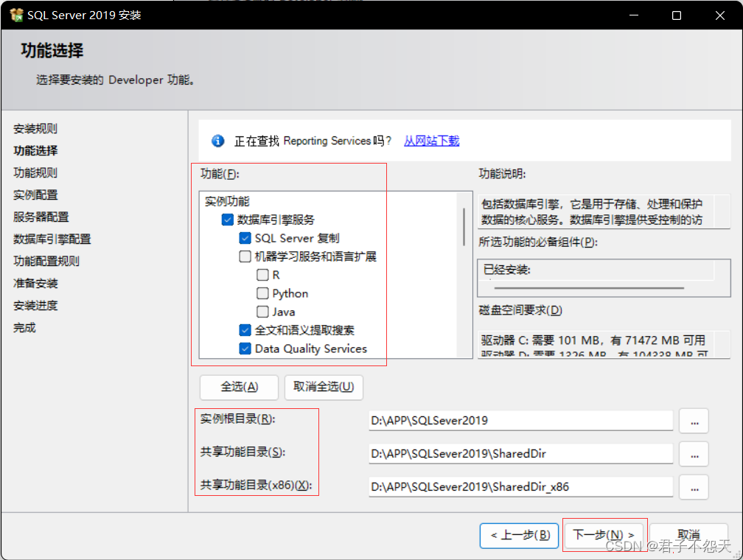Screen dimensions: 743x560
Task: Select 功能配置规则 step in sidebar
Action: pos(46,262)
